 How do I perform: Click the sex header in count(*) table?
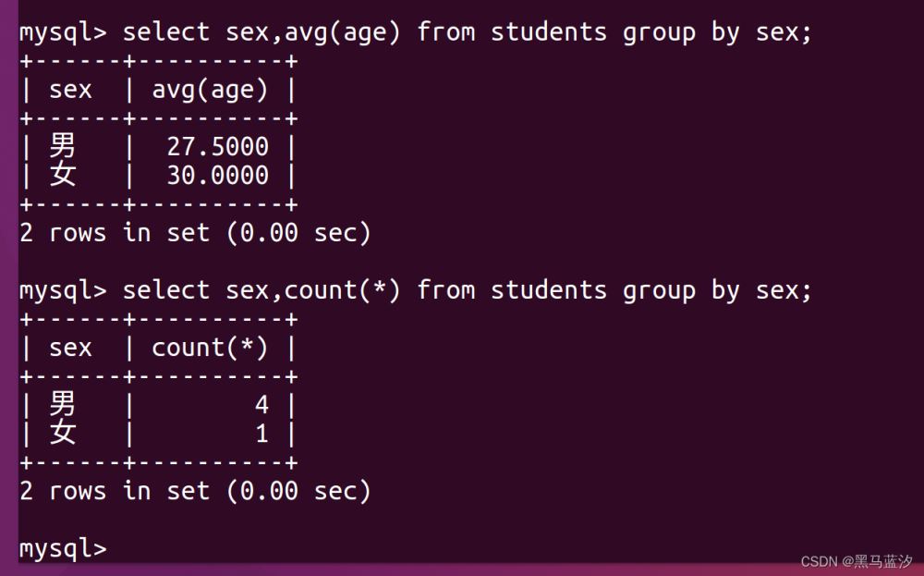click(x=70, y=348)
